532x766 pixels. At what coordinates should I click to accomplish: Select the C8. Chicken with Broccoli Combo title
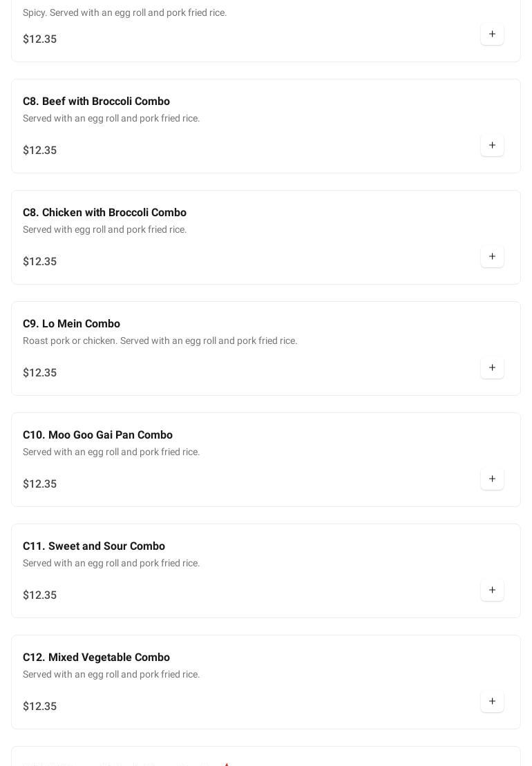coord(104,213)
